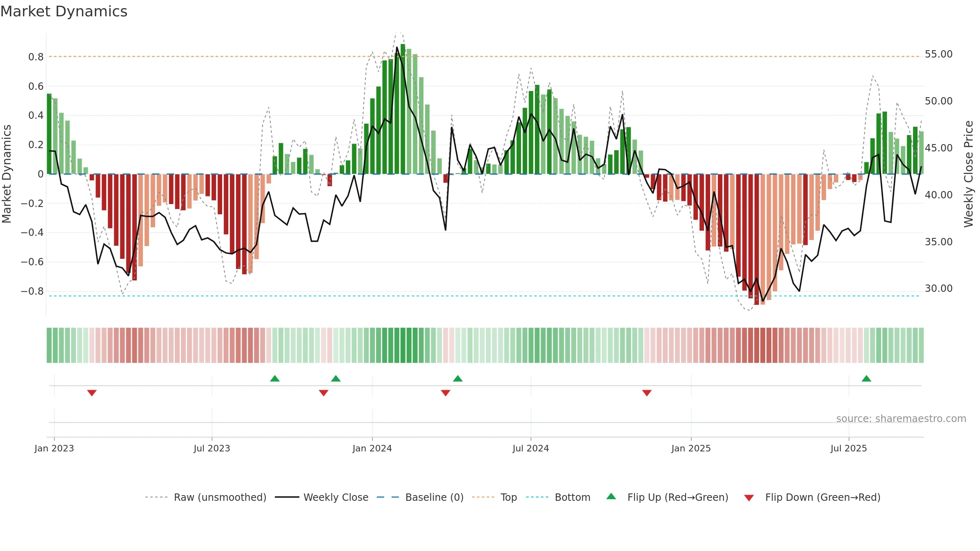Screen dimensions: 980x551
Task: Click the Jan 2023 x-axis label
Action: (x=54, y=448)
